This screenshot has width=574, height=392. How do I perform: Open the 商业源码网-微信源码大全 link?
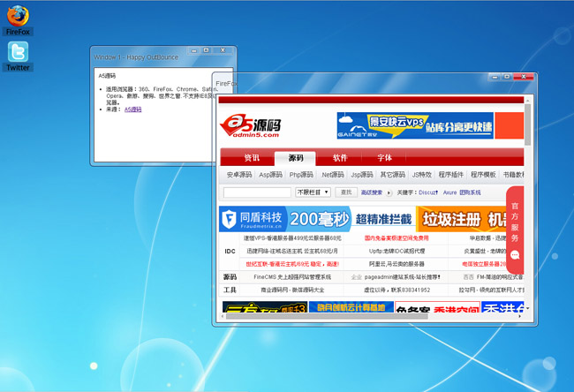(x=292, y=290)
